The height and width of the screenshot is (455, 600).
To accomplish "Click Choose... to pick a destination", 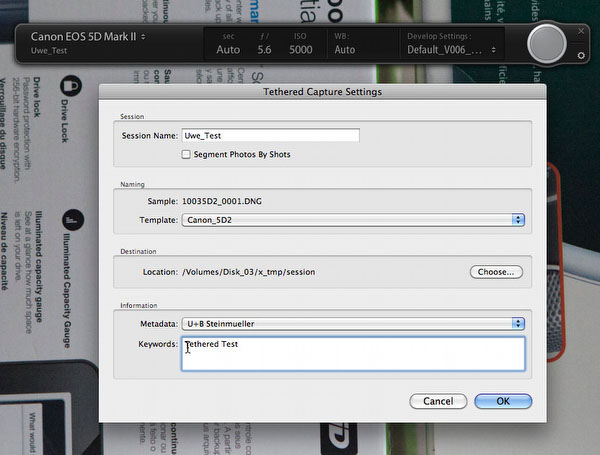I will pyautogui.click(x=495, y=271).
